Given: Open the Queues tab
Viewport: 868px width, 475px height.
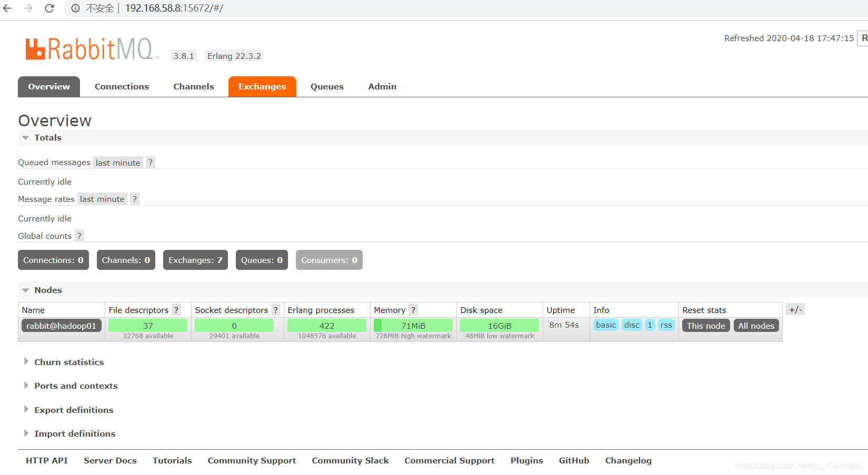Looking at the screenshot, I should pyautogui.click(x=327, y=87).
